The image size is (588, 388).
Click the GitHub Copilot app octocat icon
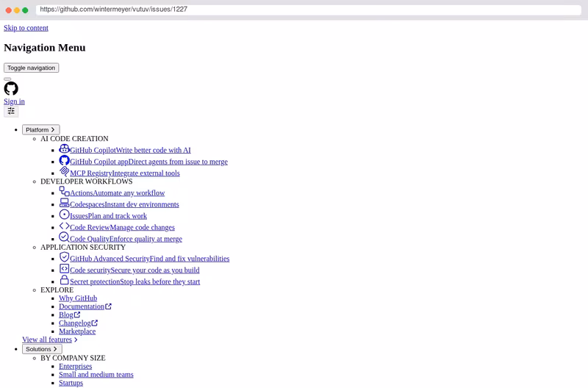click(64, 160)
